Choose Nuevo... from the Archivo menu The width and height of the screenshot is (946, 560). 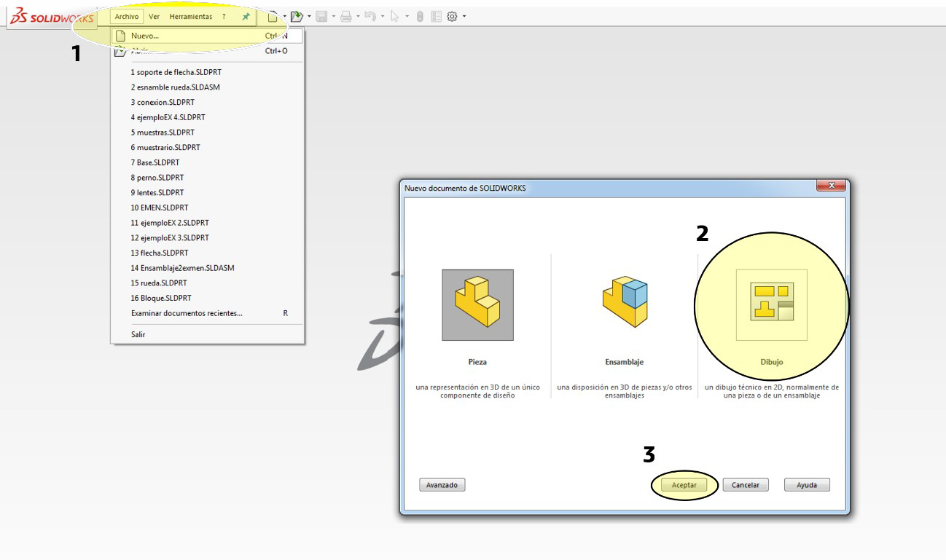point(207,36)
